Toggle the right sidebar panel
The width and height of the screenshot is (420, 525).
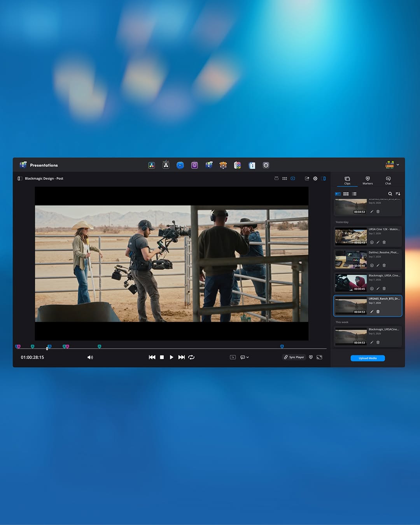(x=324, y=178)
